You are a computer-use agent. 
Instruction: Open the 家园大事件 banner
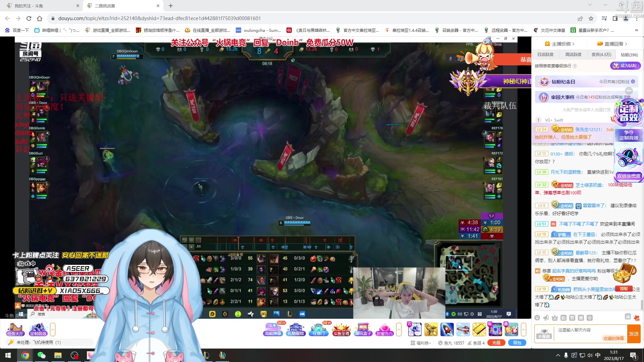pyautogui.click(x=587, y=97)
